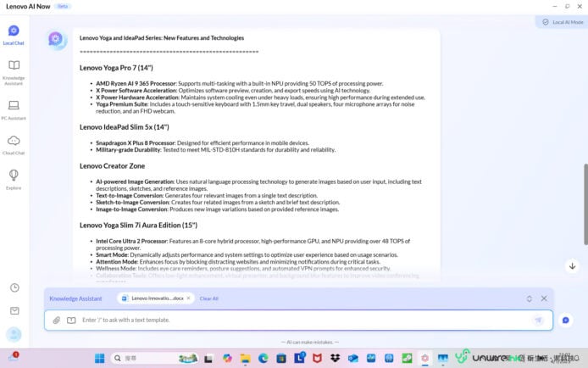Open McAfee from the taskbar
The image size is (588, 368).
point(317,358)
